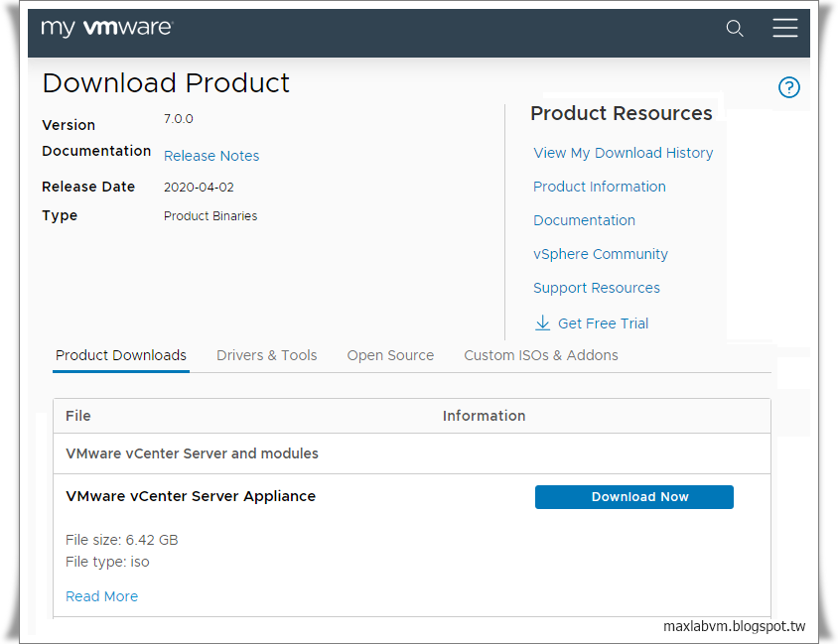View My Download History
This screenshot has width=838, height=644.
click(x=623, y=152)
